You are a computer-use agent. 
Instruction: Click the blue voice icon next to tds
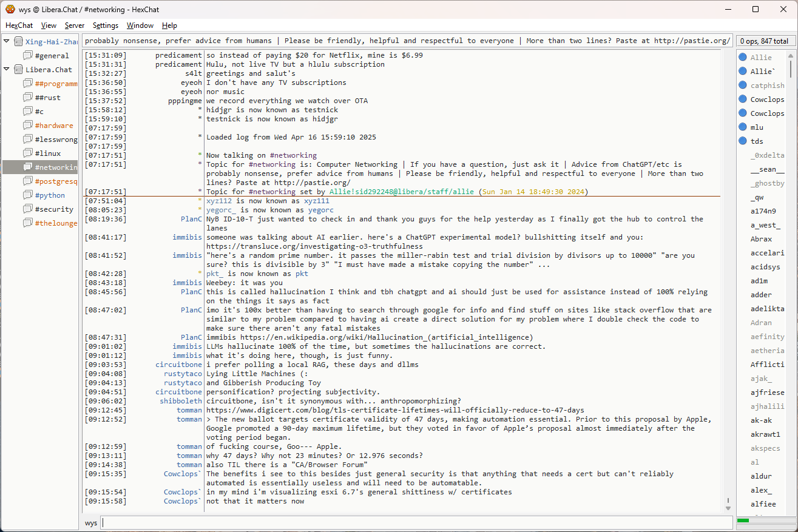pos(742,141)
